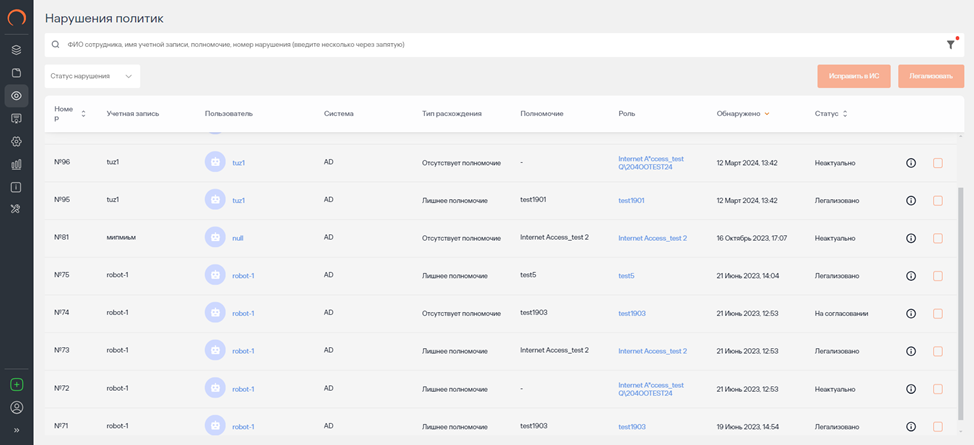
Task: Open the test1901 role link
Action: pyautogui.click(x=631, y=201)
